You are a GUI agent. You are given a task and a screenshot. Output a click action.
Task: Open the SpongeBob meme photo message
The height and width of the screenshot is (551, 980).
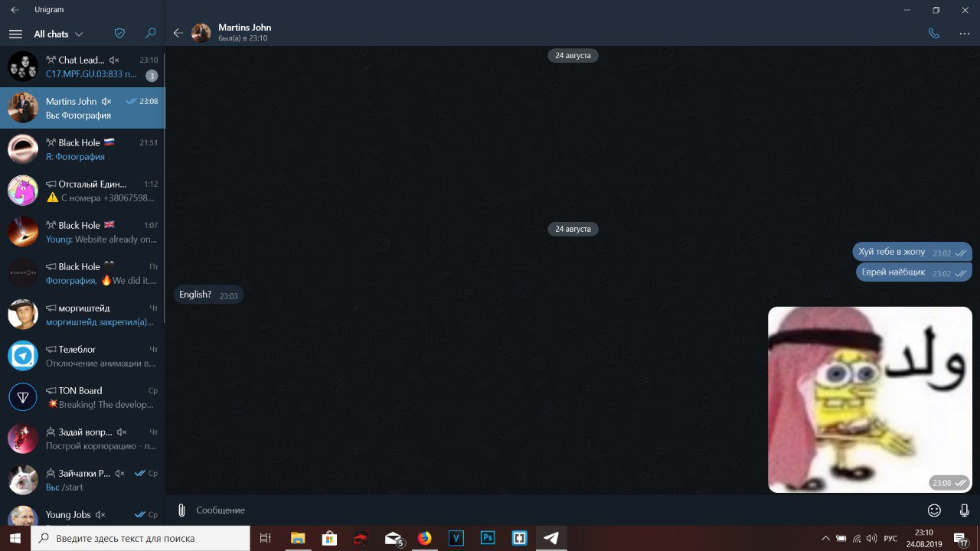pos(870,399)
